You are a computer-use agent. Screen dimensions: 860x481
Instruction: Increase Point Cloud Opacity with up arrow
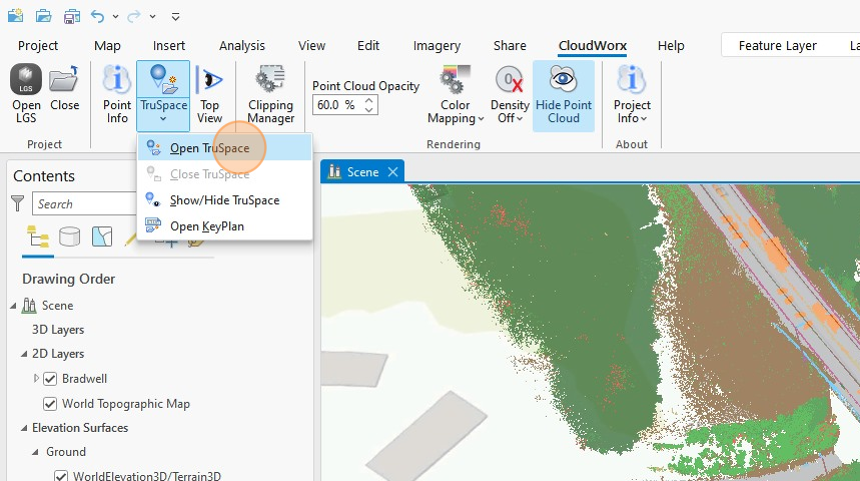(369, 100)
